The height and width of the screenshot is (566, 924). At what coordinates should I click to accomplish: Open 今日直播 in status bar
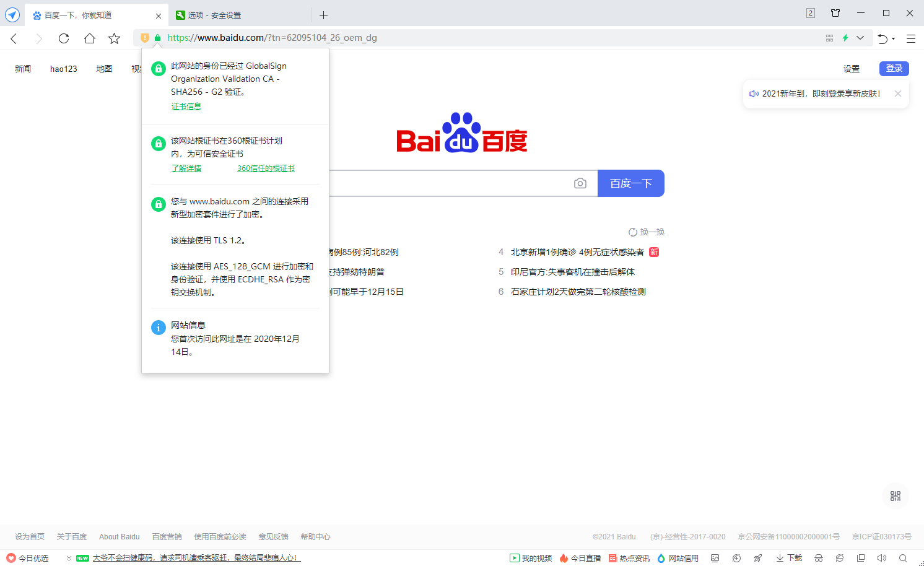580,558
